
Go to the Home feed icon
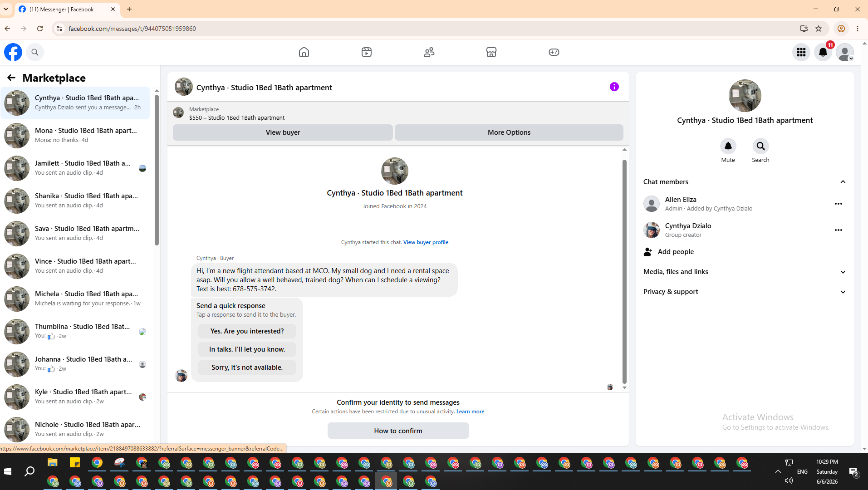tap(304, 52)
